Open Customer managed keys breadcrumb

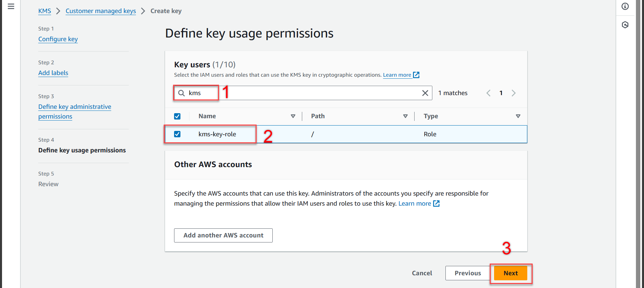click(101, 11)
